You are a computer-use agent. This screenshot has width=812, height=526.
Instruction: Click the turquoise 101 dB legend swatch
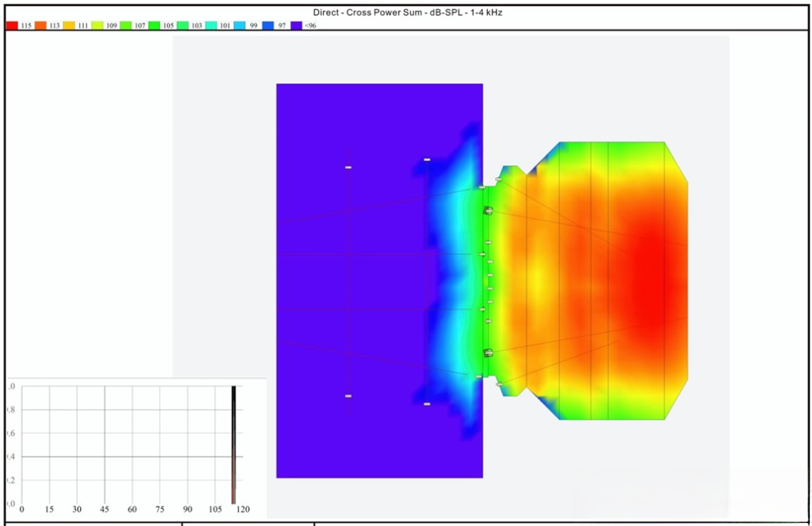211,26
